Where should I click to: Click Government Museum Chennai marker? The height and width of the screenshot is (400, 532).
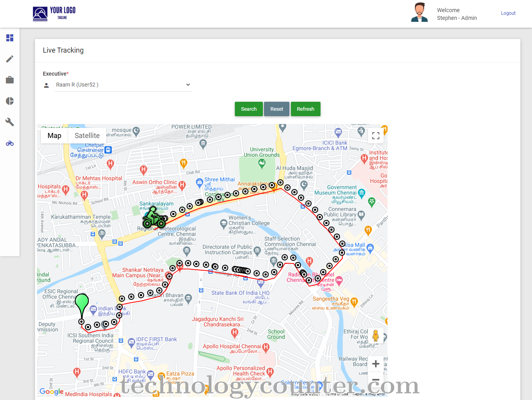tap(362, 193)
